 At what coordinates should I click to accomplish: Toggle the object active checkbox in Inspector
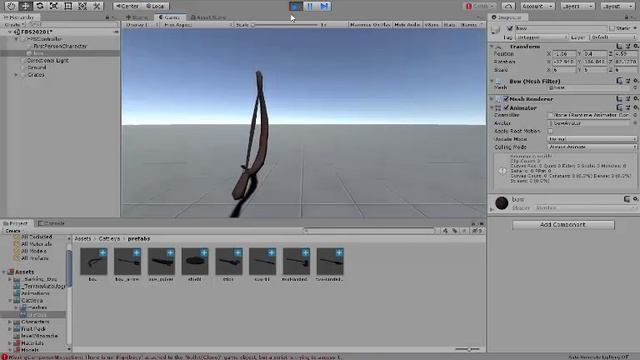(x=510, y=29)
